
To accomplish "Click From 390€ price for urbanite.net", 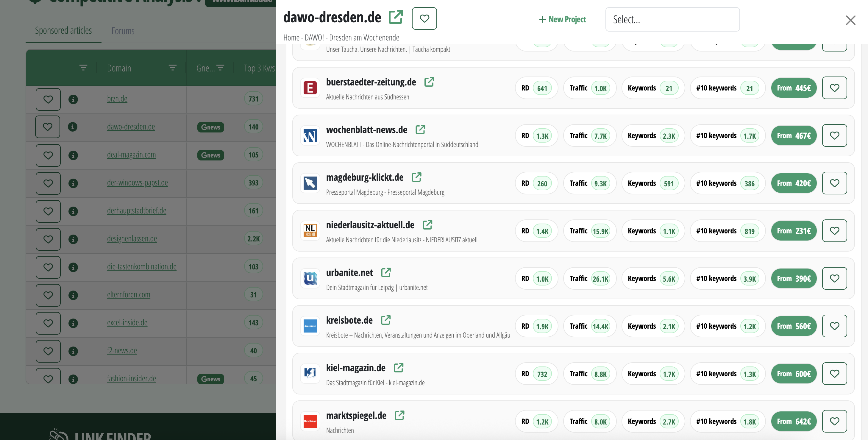I will pos(794,279).
